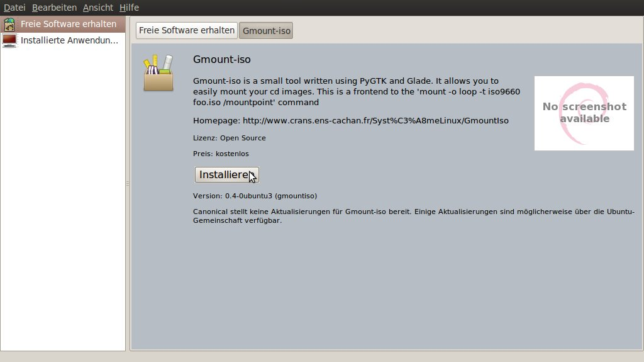Open the Hilfe menu
Image resolution: width=644 pixels, height=362 pixels.
(129, 8)
